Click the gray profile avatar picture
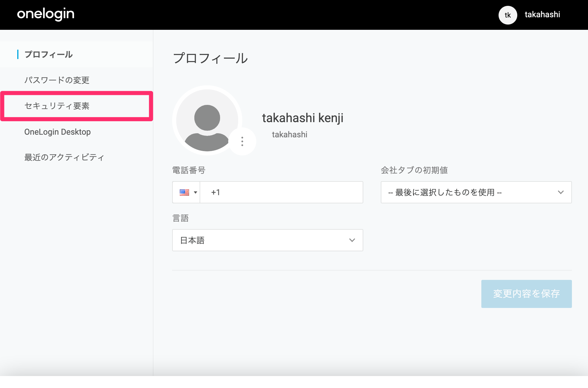Viewport: 588px width, 388px height. click(207, 120)
